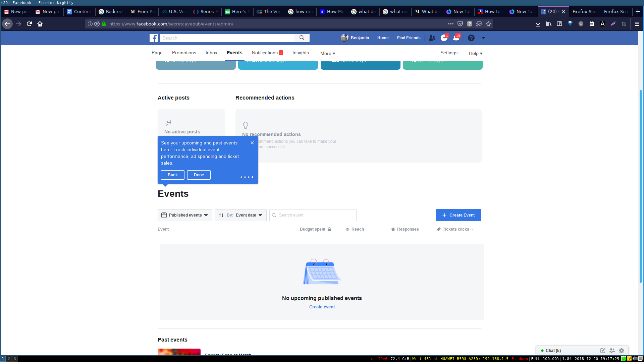The image size is (644, 362).
Task: Open the account dropdown arrow in Facebook bar
Action: click(483, 38)
